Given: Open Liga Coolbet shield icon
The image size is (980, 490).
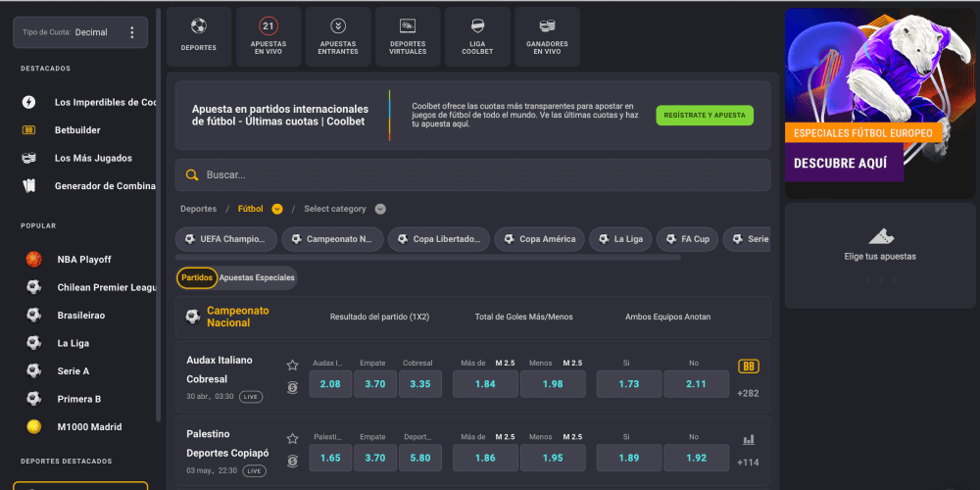Looking at the screenshot, I should (477, 26).
